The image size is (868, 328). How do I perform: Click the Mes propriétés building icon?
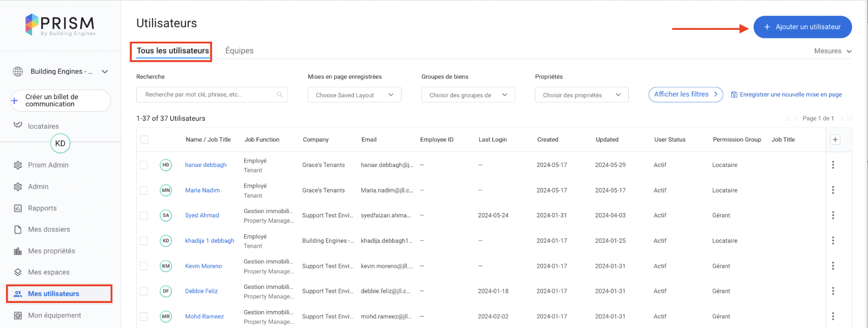[x=18, y=251]
